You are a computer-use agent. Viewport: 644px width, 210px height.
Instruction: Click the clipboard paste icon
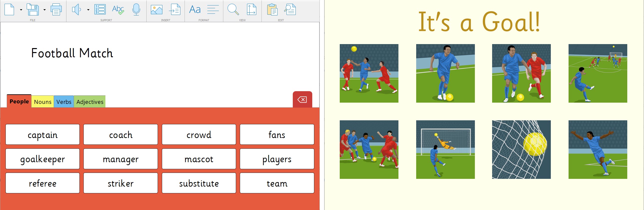tap(272, 9)
